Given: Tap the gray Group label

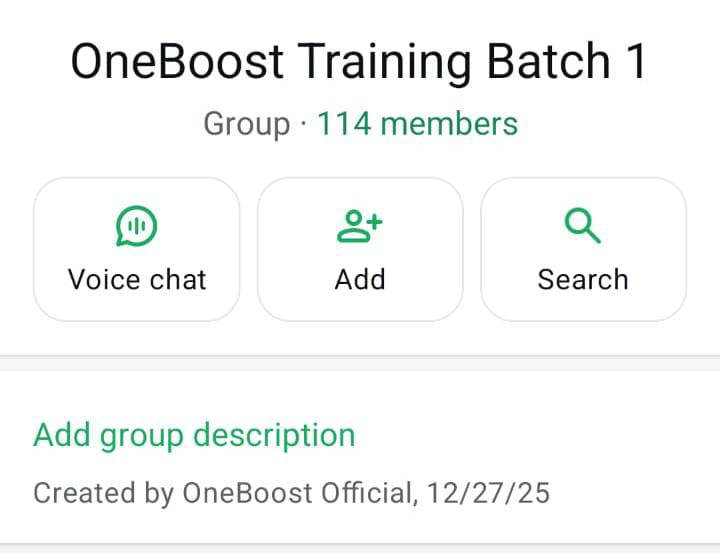Looking at the screenshot, I should pyautogui.click(x=247, y=124).
